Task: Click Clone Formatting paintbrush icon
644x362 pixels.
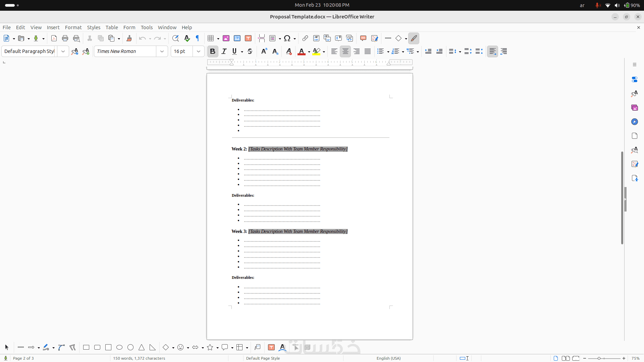Action: (x=129, y=38)
